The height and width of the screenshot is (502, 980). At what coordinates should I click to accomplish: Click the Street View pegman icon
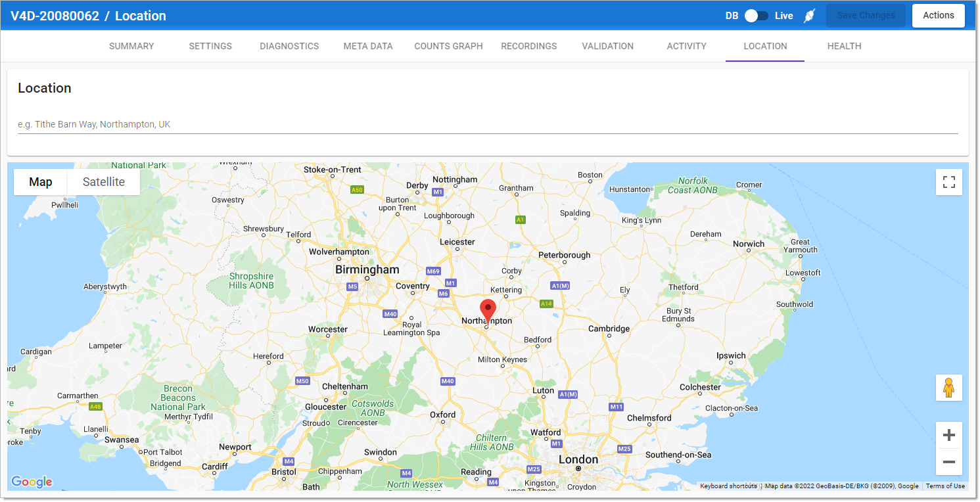[x=949, y=388]
